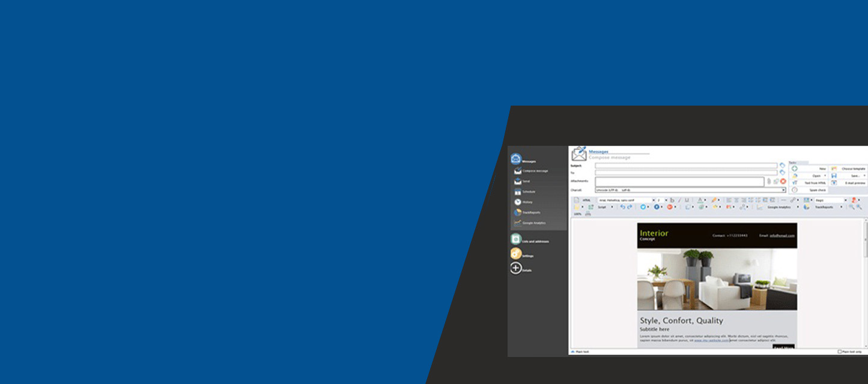
Task: Click the Twitter share icon
Action: click(643, 207)
